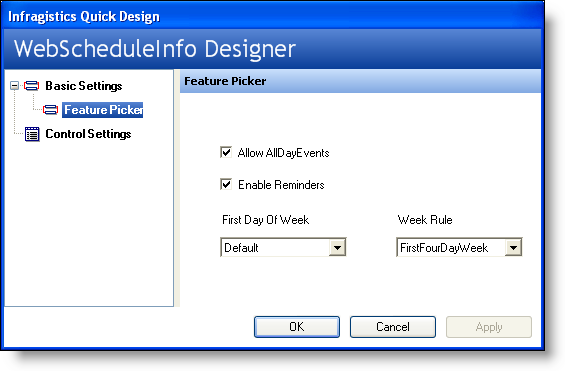This screenshot has height=371, width=565.
Task: Open Control Settings in the tree
Action: (88, 134)
